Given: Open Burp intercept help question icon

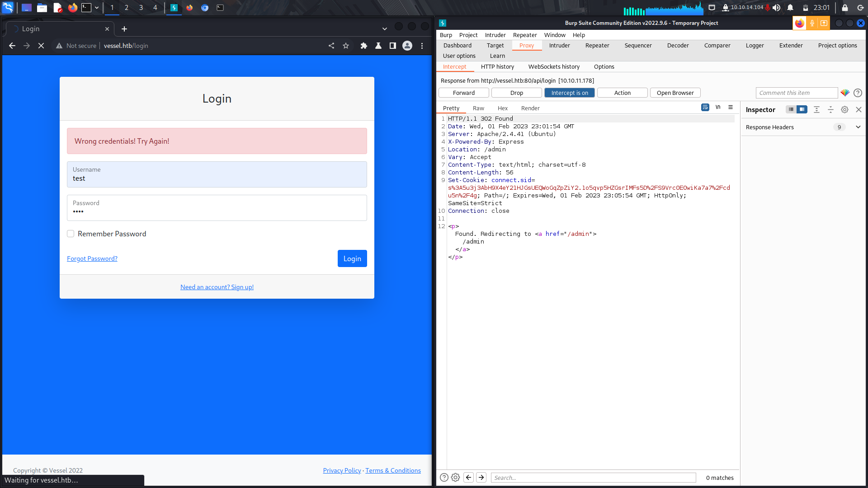Looking at the screenshot, I should pyautogui.click(x=858, y=93).
